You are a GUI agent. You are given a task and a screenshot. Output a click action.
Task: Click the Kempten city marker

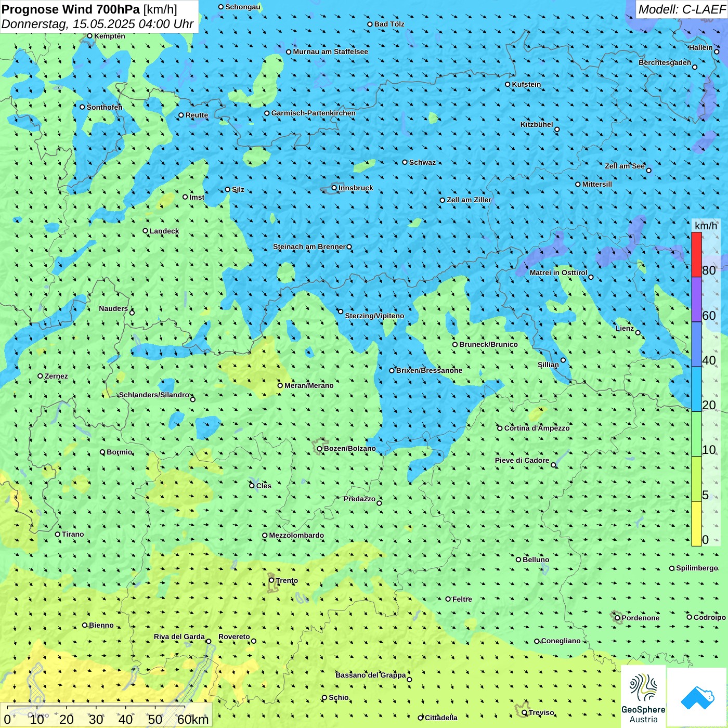click(x=89, y=36)
